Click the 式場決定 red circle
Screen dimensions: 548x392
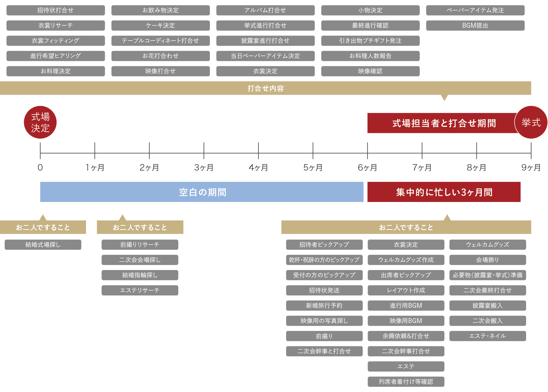pyautogui.click(x=40, y=122)
